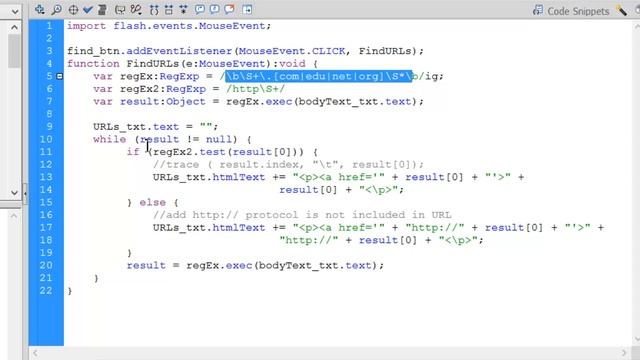This screenshot has height=360, width=640.
Task: Click 'URLs_txt.text' on line 9
Action: point(136,127)
